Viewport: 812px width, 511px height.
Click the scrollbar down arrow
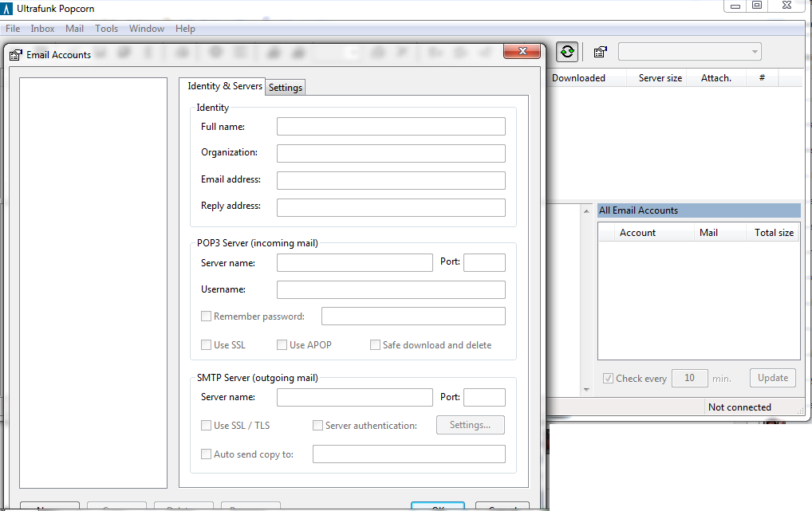pyautogui.click(x=586, y=389)
